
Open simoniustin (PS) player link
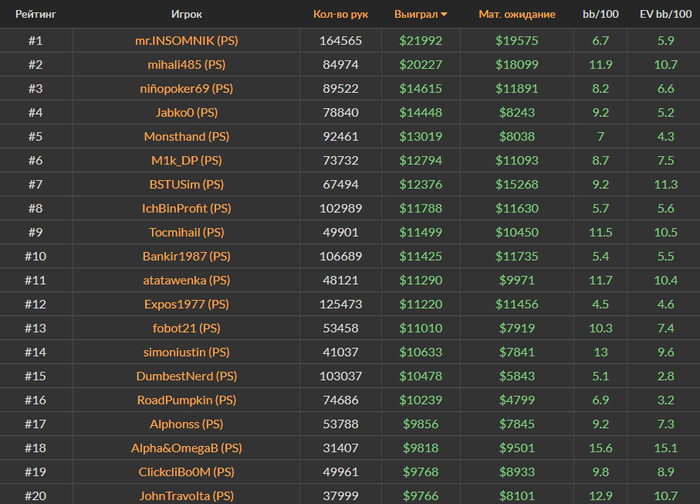pyautogui.click(x=187, y=352)
